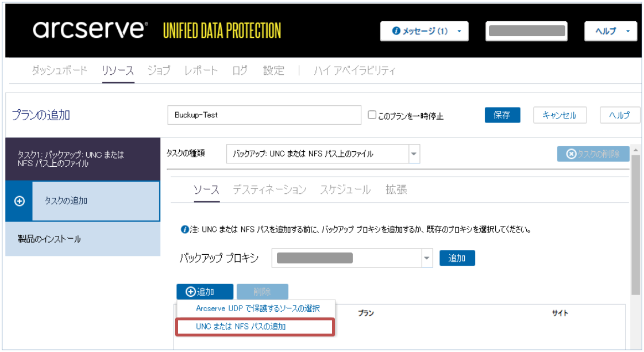Open the 拡張 sub-tab
This screenshot has height=352, width=644.
coord(396,190)
